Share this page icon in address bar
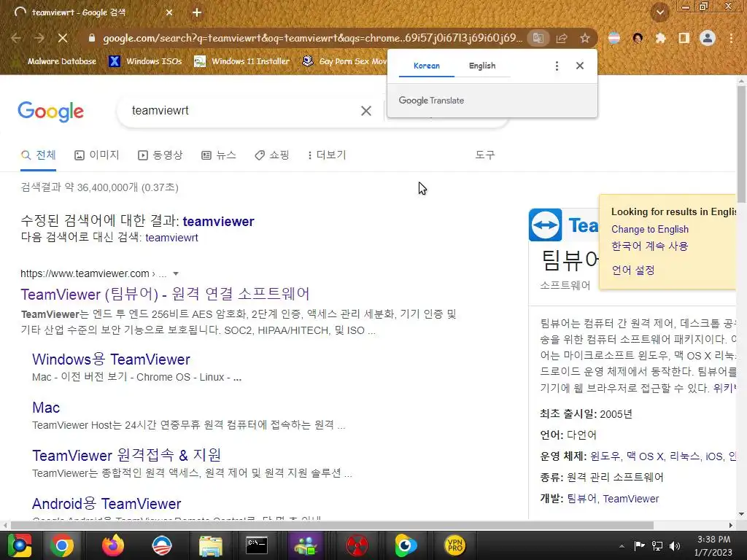Viewport: 747px width, 560px height. pos(562,38)
